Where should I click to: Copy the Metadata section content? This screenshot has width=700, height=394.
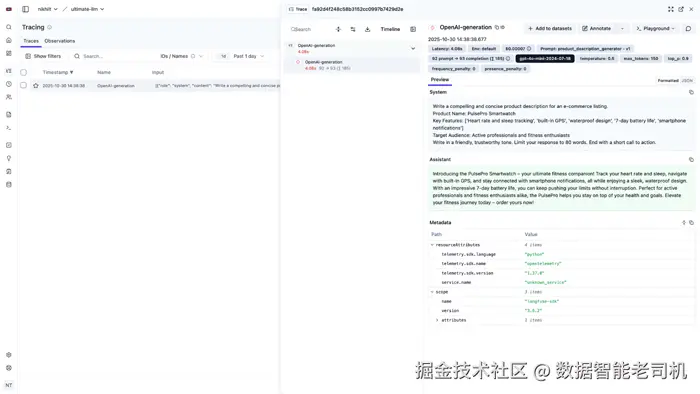coord(691,223)
